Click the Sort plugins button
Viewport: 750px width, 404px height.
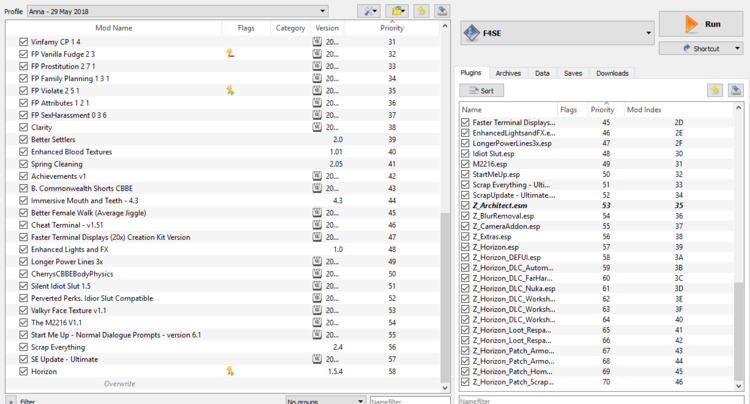click(x=482, y=90)
